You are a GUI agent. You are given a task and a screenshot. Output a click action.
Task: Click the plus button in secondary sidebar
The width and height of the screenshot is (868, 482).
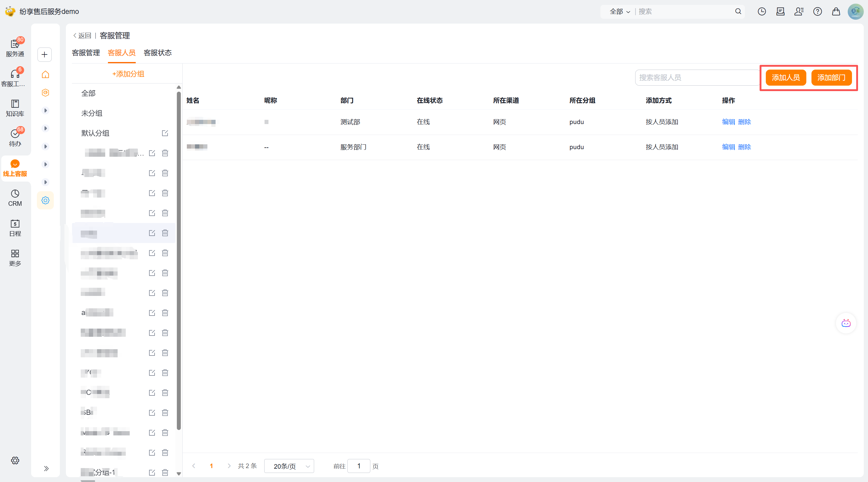(44, 55)
